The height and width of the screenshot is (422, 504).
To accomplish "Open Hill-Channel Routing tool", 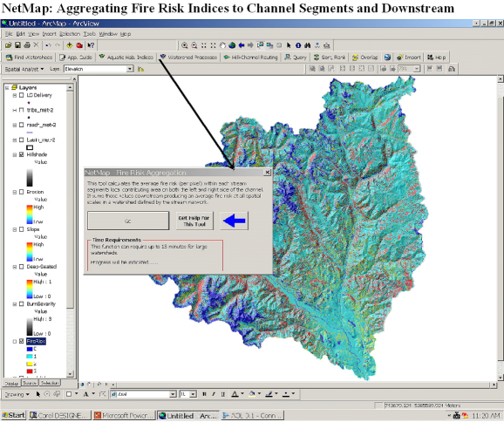I will pyautogui.click(x=251, y=58).
